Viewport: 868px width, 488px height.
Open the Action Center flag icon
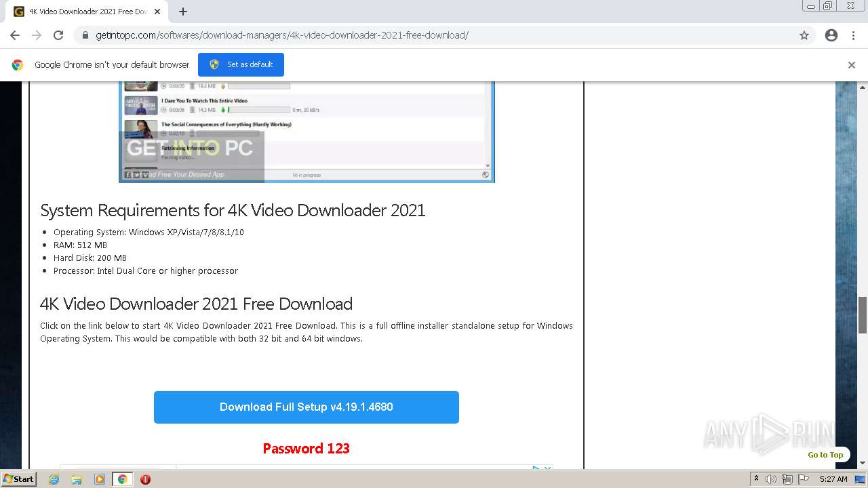point(804,479)
